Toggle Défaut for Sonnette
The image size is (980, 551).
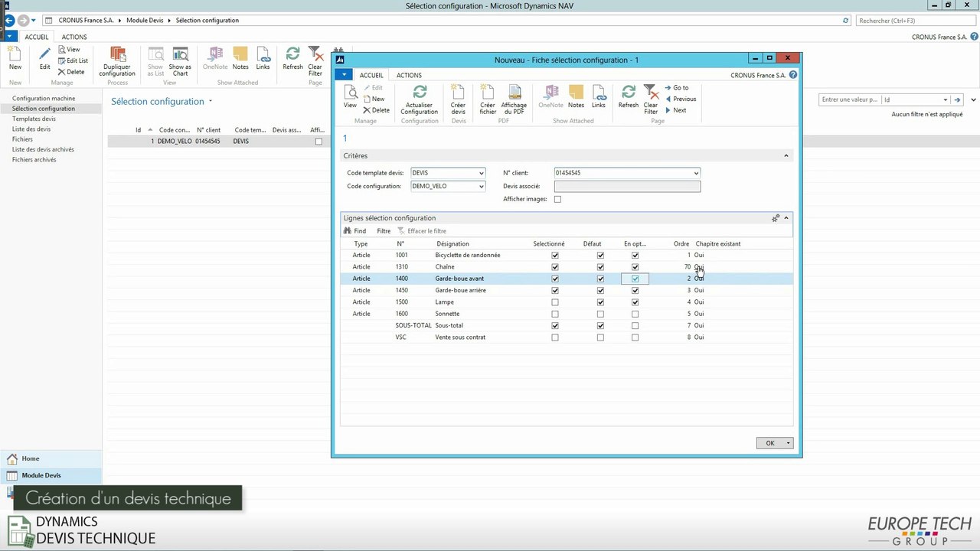pyautogui.click(x=600, y=314)
